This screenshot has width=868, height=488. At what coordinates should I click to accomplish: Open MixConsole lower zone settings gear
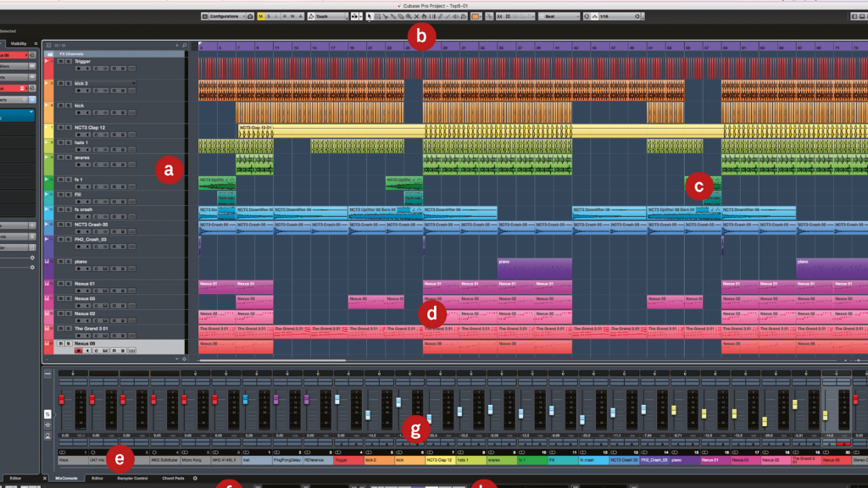coord(195,479)
